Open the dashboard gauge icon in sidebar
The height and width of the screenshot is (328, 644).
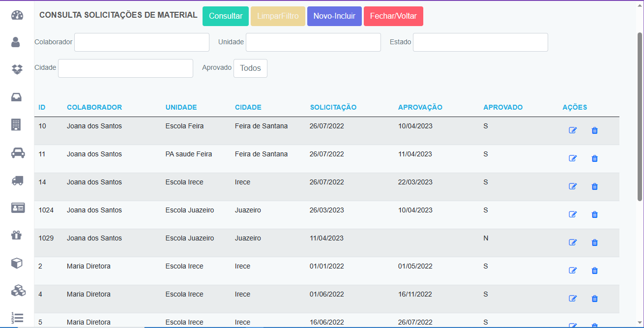pyautogui.click(x=17, y=15)
